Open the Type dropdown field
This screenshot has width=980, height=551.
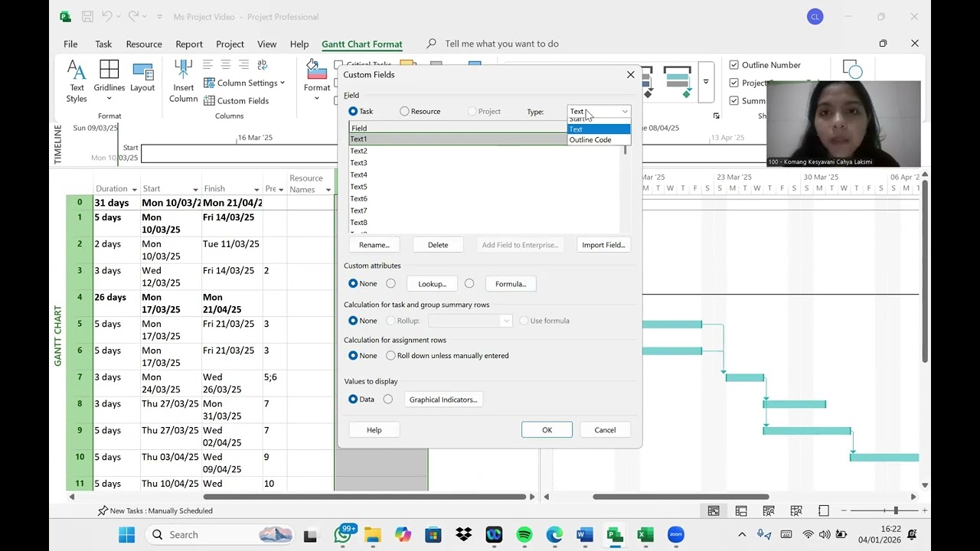(x=599, y=112)
